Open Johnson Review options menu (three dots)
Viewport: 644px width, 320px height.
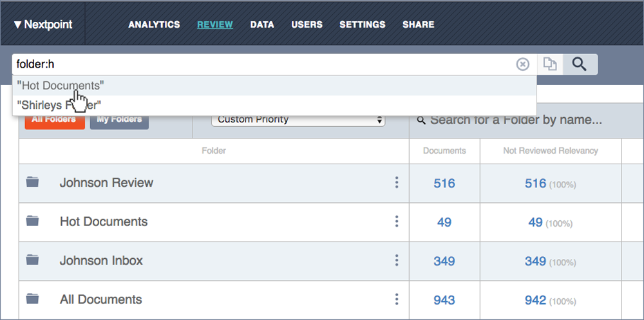tap(396, 182)
